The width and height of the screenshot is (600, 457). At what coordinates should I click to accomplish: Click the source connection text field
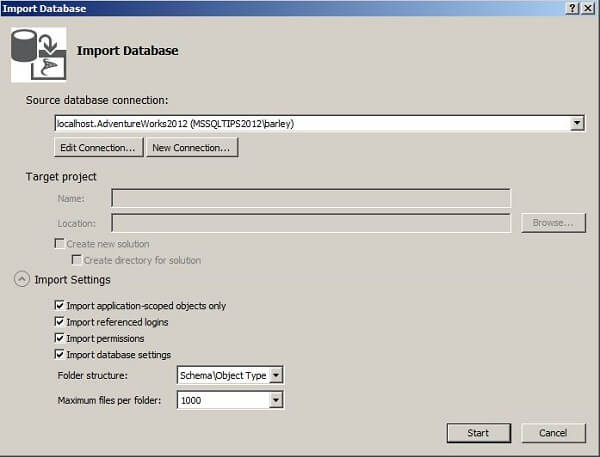pos(312,123)
